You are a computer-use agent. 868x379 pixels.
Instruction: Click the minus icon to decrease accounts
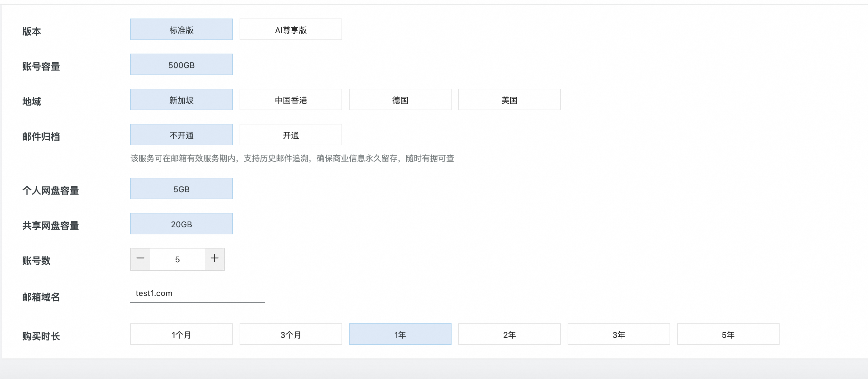(x=140, y=259)
